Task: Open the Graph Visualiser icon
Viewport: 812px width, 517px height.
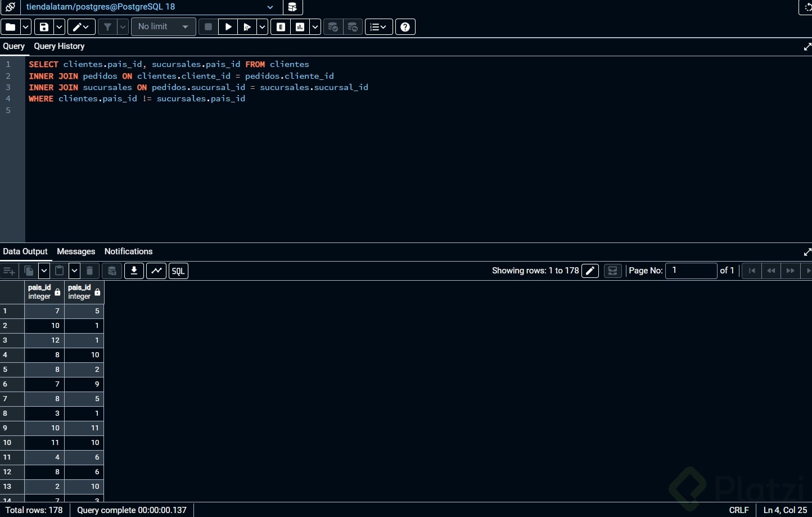Action: (x=156, y=271)
